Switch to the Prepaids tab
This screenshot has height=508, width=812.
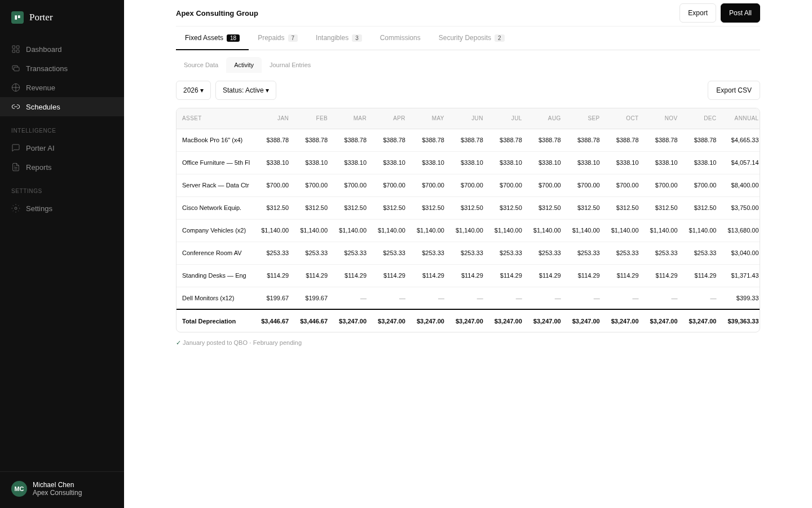point(271,38)
